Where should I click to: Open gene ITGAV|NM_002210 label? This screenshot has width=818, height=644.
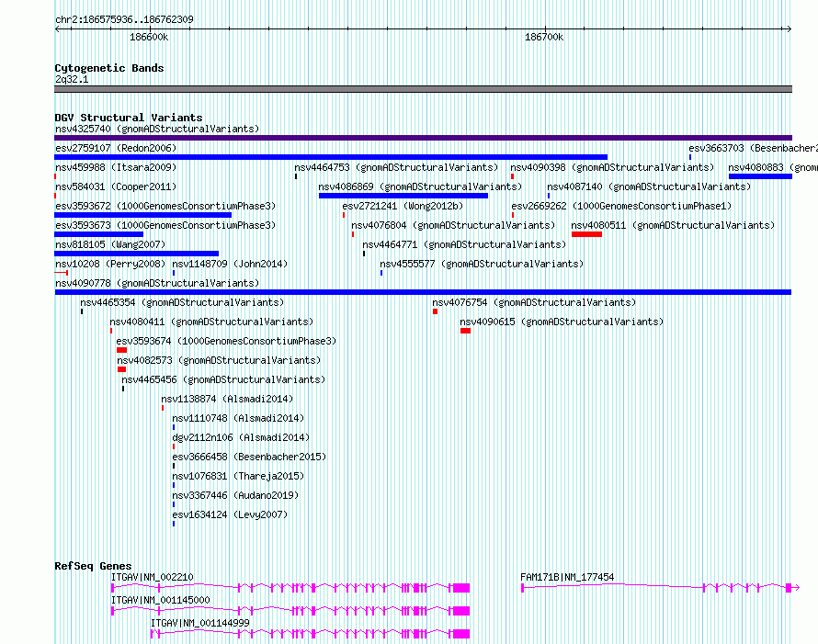tap(152, 577)
